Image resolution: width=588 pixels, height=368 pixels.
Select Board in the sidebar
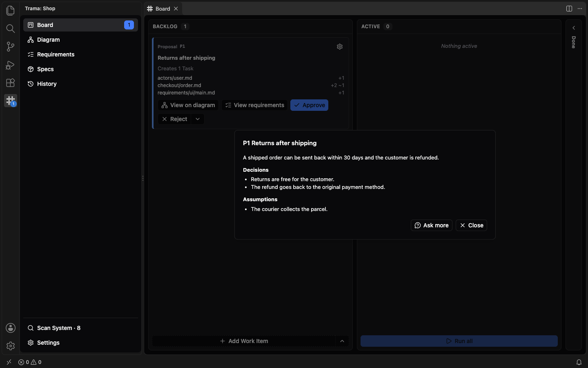80,25
